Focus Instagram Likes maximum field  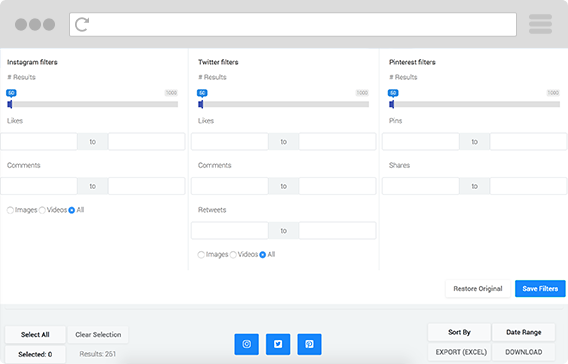pos(147,142)
